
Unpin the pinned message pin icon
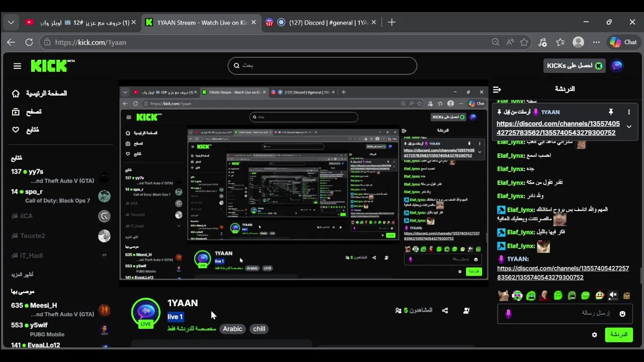tap(611, 112)
